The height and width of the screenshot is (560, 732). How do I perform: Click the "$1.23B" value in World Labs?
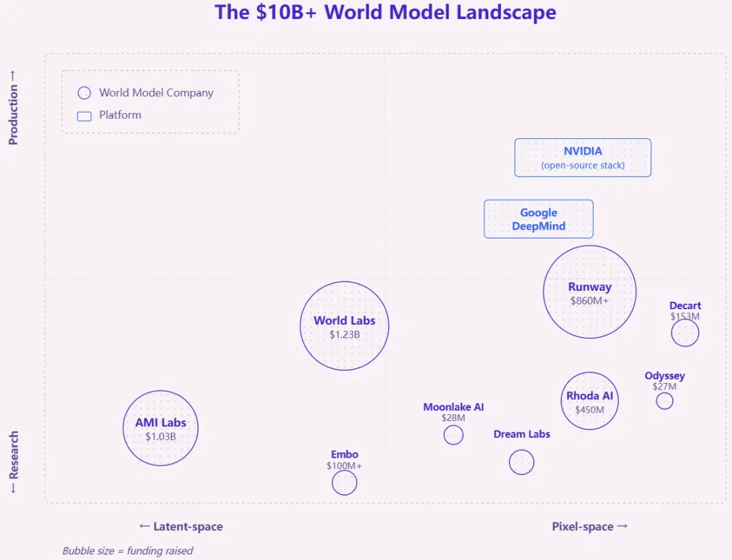(x=344, y=334)
